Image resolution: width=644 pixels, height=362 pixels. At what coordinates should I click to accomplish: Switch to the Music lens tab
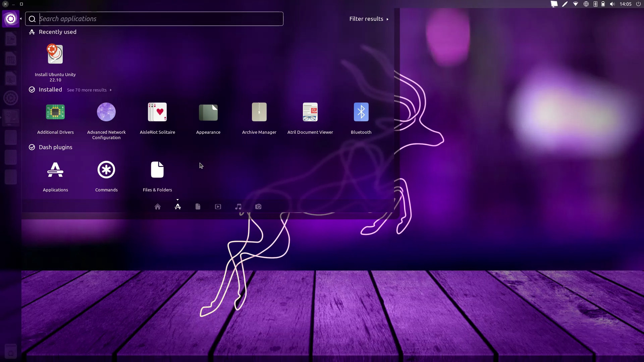[238, 207]
